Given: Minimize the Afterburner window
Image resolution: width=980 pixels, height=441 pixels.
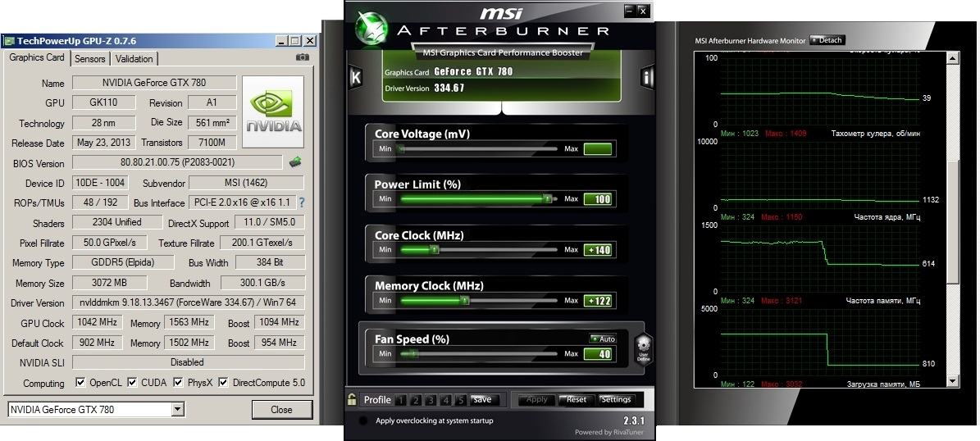Looking at the screenshot, I should [x=630, y=11].
